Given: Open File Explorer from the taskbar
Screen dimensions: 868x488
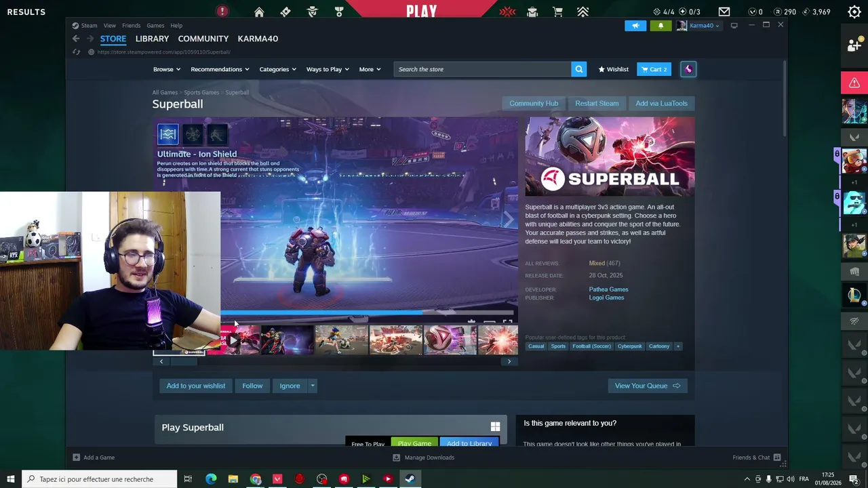Looking at the screenshot, I should tap(233, 479).
